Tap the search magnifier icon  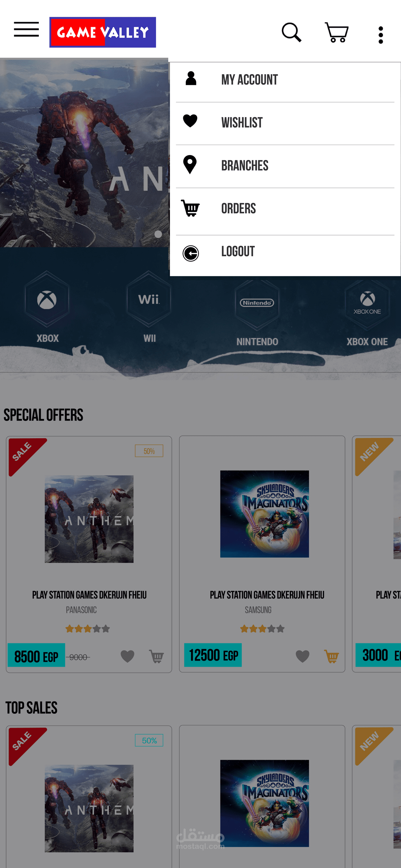pyautogui.click(x=291, y=32)
